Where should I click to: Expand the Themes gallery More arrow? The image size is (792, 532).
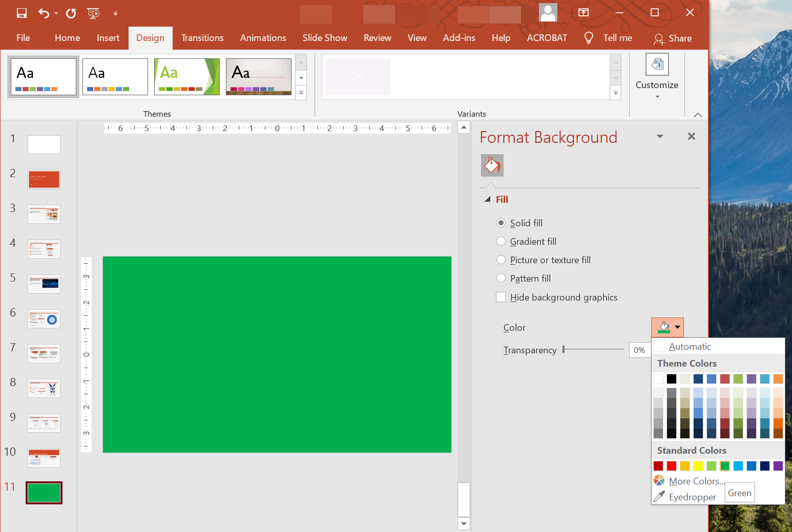(301, 93)
